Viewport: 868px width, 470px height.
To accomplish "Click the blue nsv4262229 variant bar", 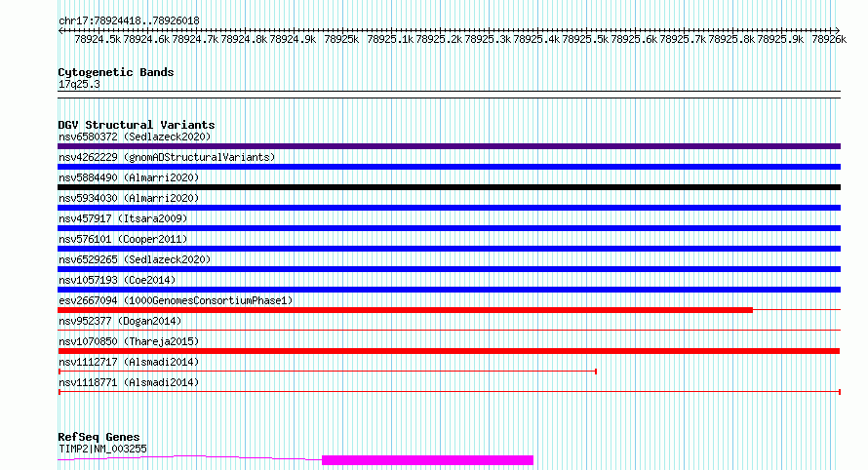I will tap(449, 167).
